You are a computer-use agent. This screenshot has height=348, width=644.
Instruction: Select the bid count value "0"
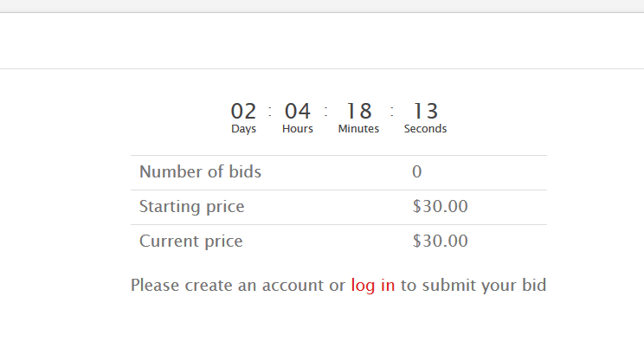[x=417, y=172]
